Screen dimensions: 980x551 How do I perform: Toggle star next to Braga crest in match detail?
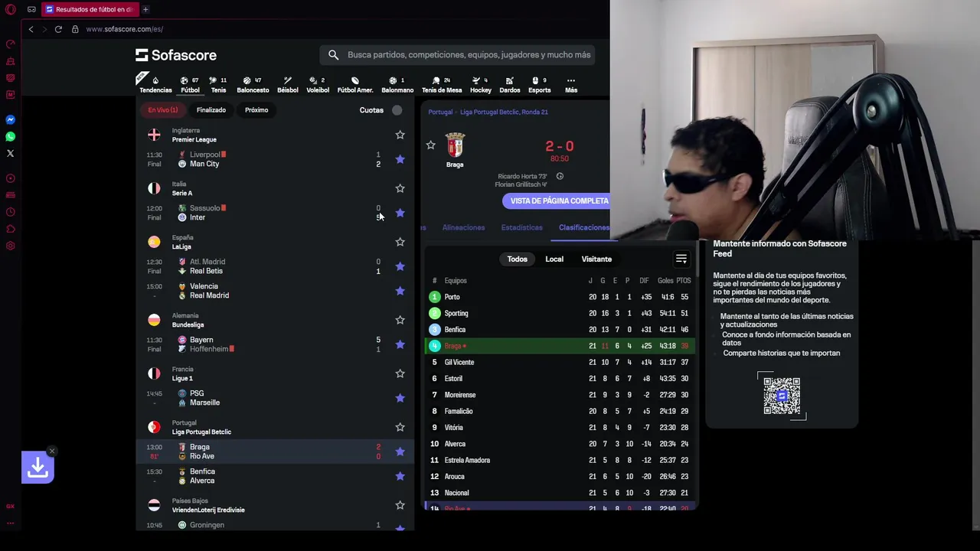430,145
